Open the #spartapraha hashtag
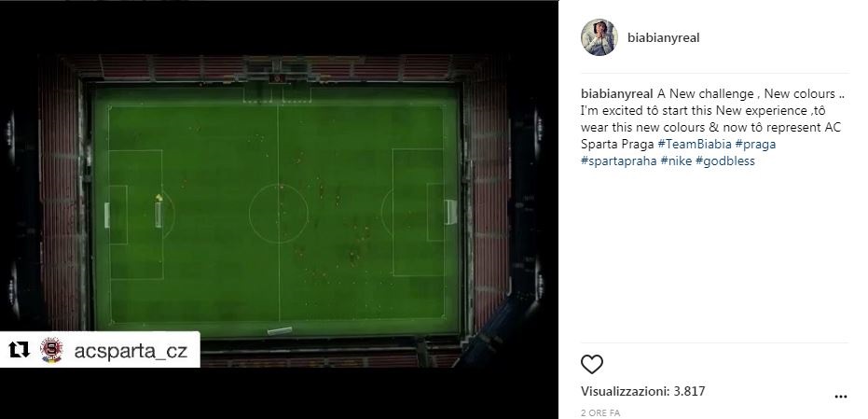Viewport: 868px width, 419px height. tap(619, 161)
